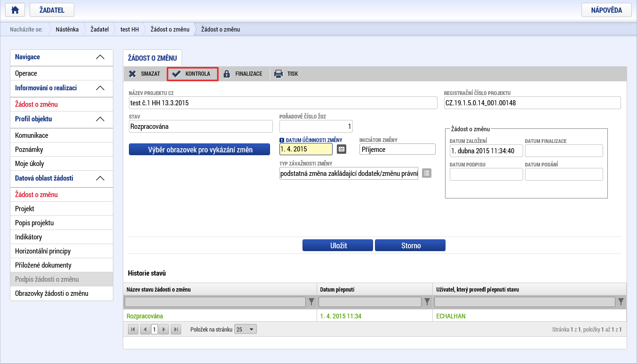Open the Položek na stránku dropdown
This screenshot has width=637, height=364.
click(x=246, y=329)
